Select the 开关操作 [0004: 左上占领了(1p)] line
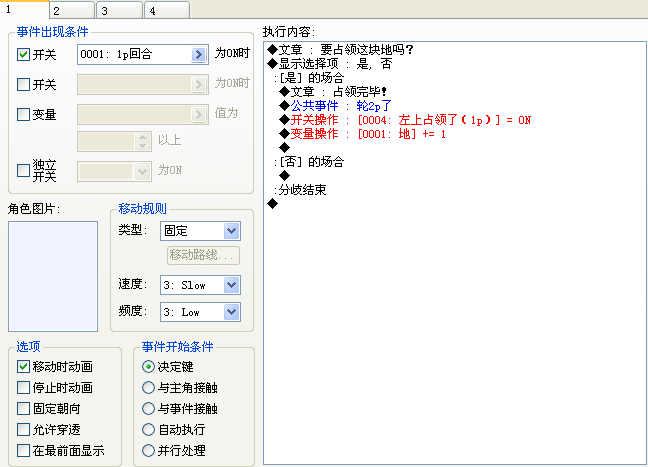This screenshot has width=648, height=467. tap(405, 120)
